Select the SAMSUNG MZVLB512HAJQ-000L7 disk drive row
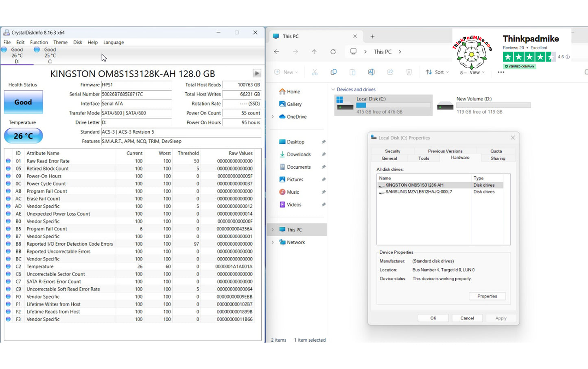588x369 pixels. pyautogui.click(x=440, y=192)
